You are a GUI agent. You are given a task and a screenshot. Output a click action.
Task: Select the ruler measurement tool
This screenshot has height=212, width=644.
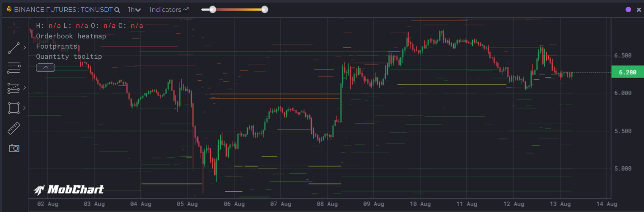point(14,128)
